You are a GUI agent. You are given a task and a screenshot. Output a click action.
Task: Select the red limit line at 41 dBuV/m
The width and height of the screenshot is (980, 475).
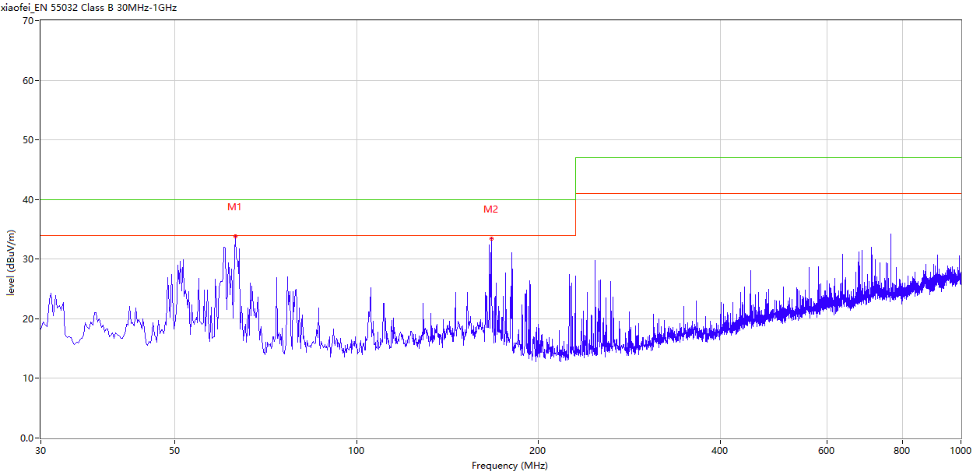[x=768, y=193]
